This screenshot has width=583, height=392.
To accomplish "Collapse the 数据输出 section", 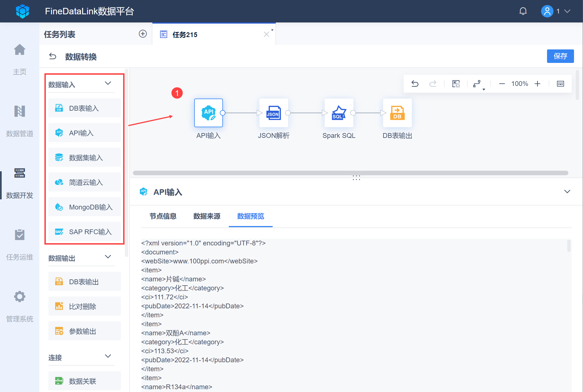I will [x=108, y=257].
